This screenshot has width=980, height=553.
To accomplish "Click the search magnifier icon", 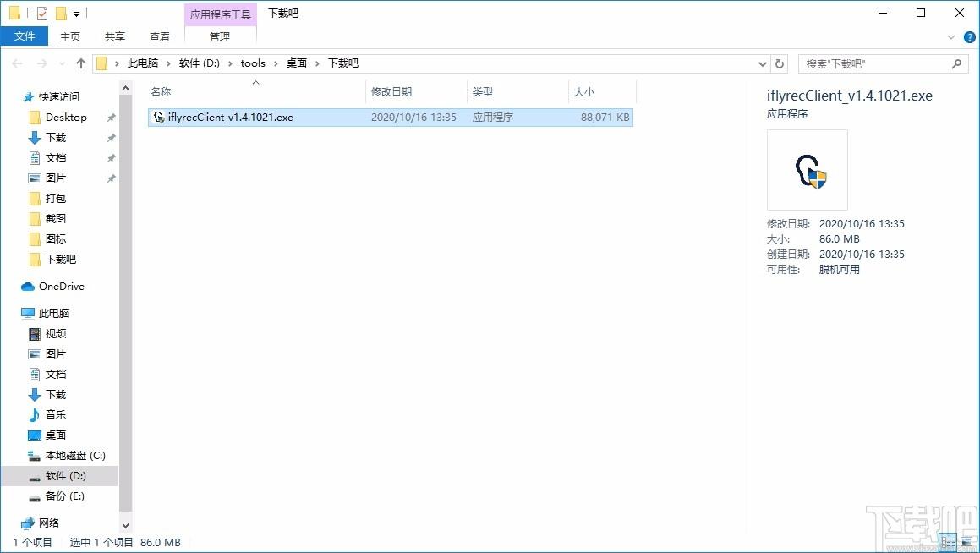I will [956, 63].
